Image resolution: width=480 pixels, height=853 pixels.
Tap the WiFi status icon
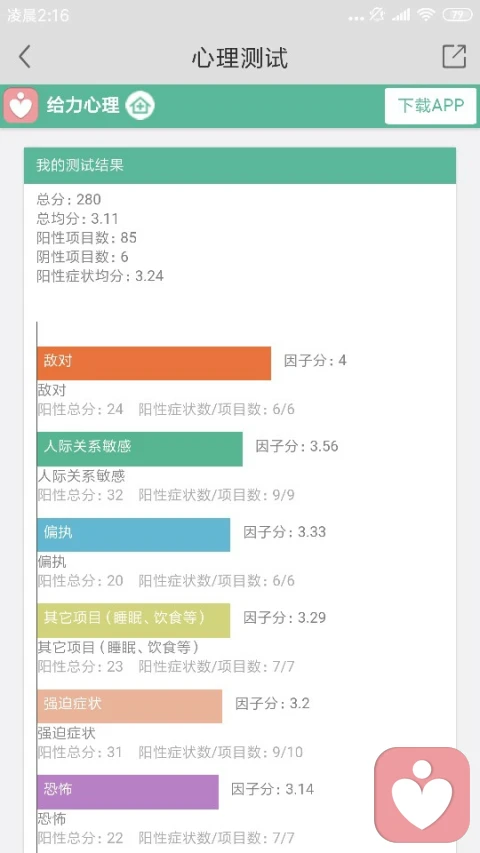[x=426, y=15]
